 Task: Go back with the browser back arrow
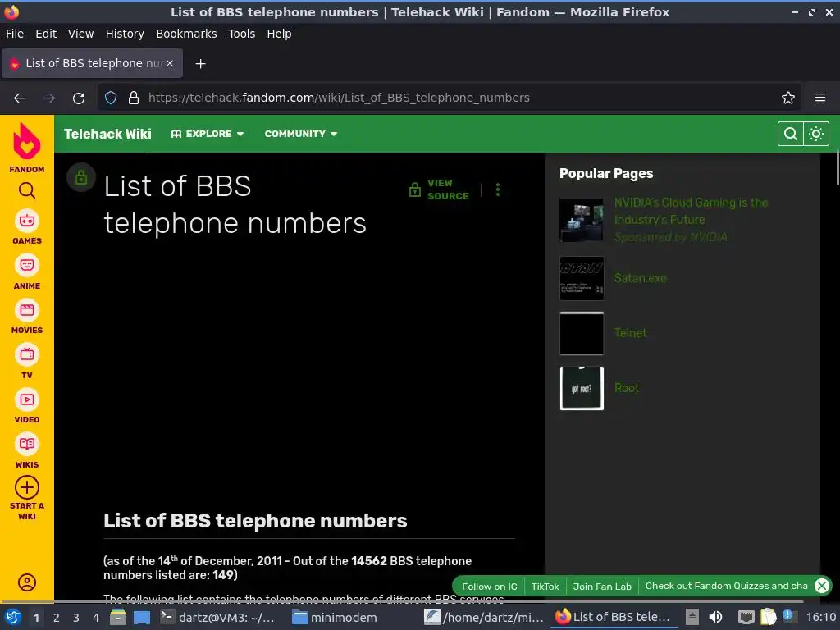20,98
